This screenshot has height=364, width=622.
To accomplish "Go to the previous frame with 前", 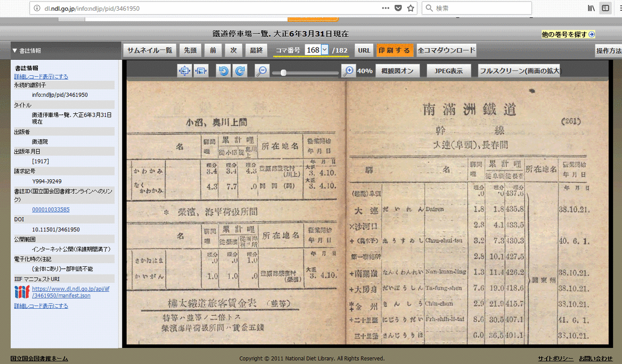I will [x=213, y=50].
